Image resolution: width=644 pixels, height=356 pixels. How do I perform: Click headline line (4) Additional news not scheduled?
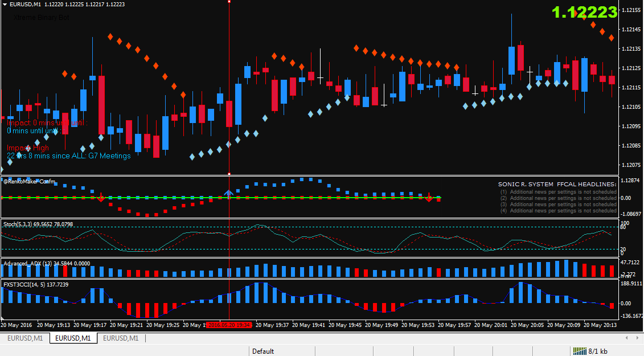[559, 211]
